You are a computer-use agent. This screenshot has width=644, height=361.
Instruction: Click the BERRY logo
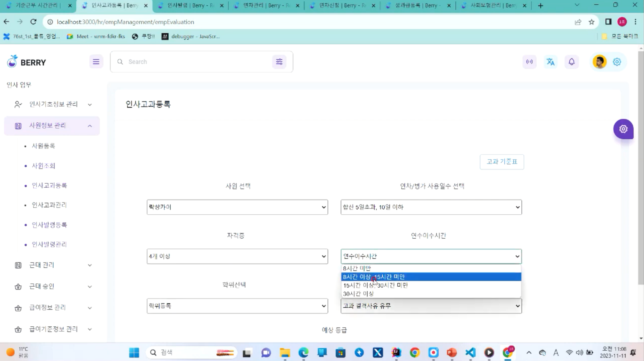(x=27, y=62)
